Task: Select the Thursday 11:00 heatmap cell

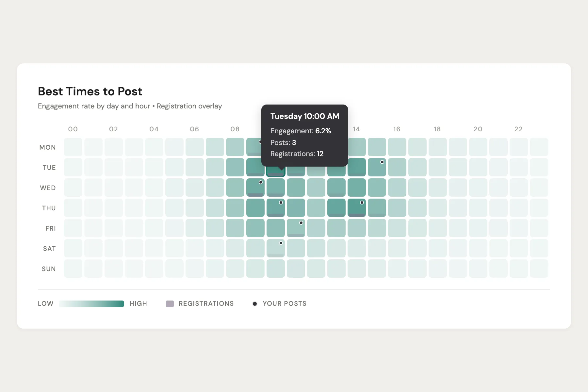Action: [x=296, y=208]
